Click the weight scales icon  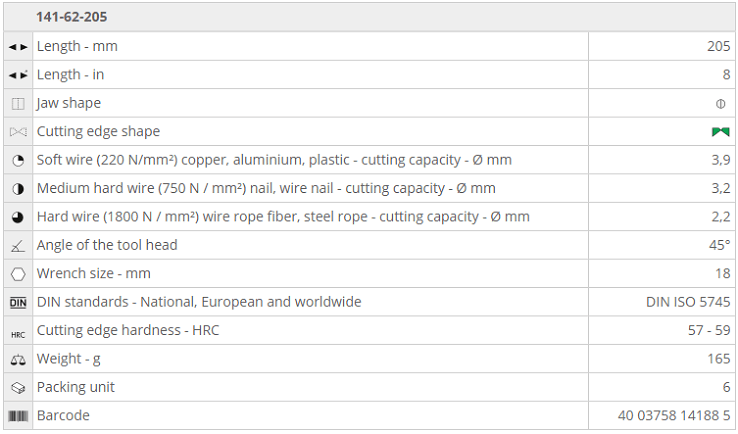[18, 359]
